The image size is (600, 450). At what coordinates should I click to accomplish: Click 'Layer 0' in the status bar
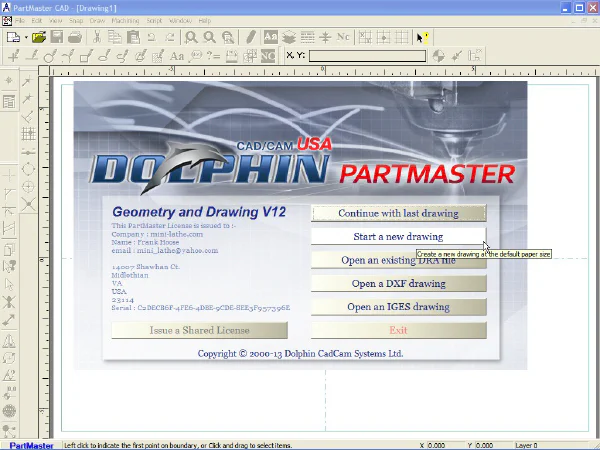(x=526, y=445)
